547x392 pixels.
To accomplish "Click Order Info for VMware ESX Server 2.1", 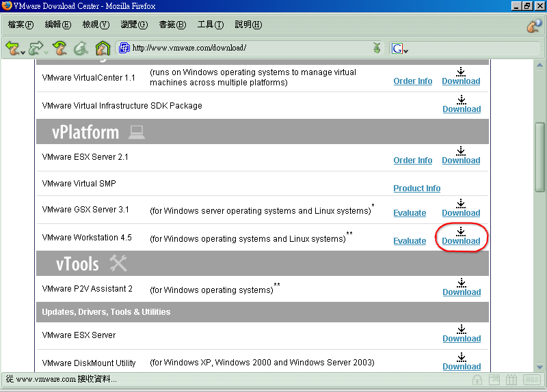I will (413, 160).
